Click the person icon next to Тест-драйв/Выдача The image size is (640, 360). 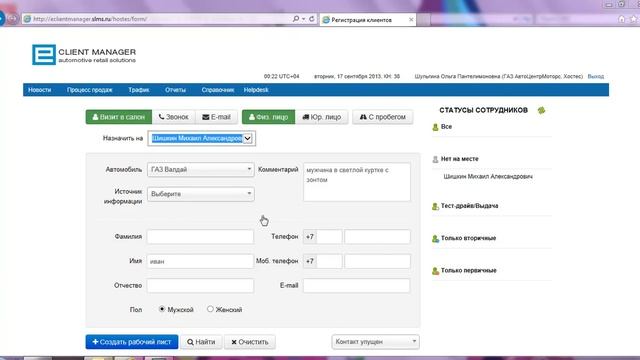click(435, 207)
